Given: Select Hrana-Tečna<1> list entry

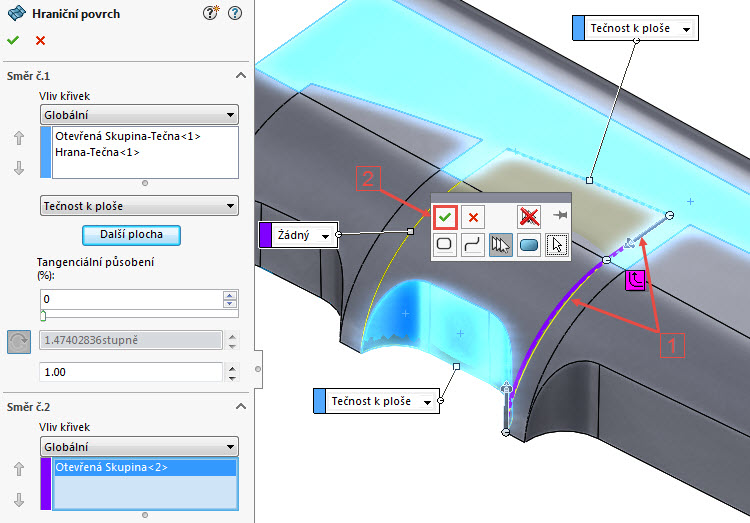Looking at the screenshot, I should click(x=97, y=152).
